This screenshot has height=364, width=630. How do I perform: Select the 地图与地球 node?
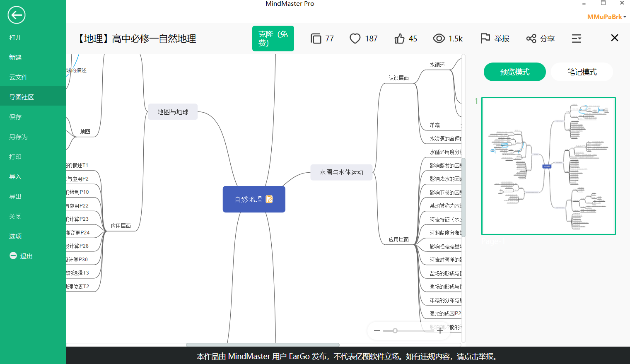[x=173, y=112]
